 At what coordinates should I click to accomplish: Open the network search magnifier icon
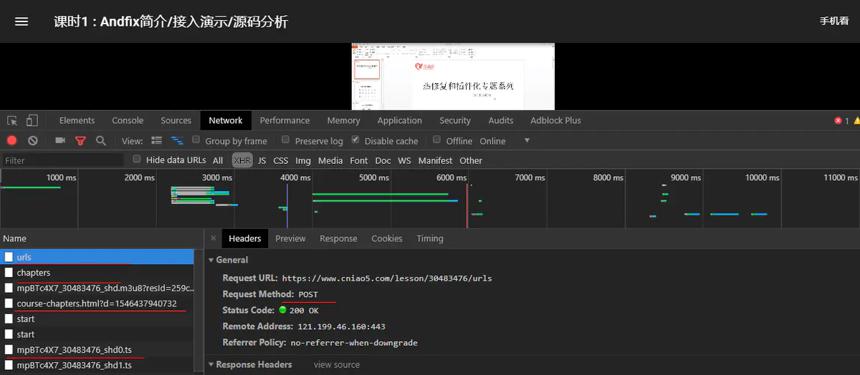tap(101, 141)
